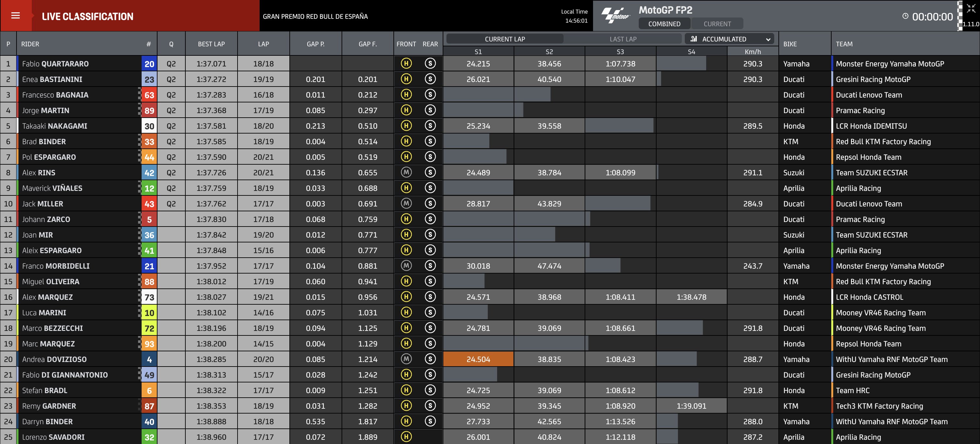Click the TEAM column header
Screen dimensions: 980x444
click(x=844, y=44)
